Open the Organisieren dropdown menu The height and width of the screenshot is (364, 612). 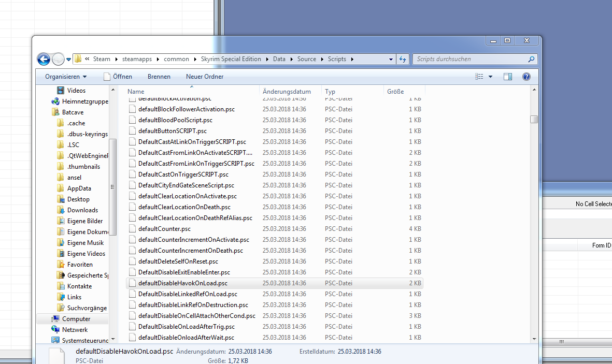[x=66, y=77]
